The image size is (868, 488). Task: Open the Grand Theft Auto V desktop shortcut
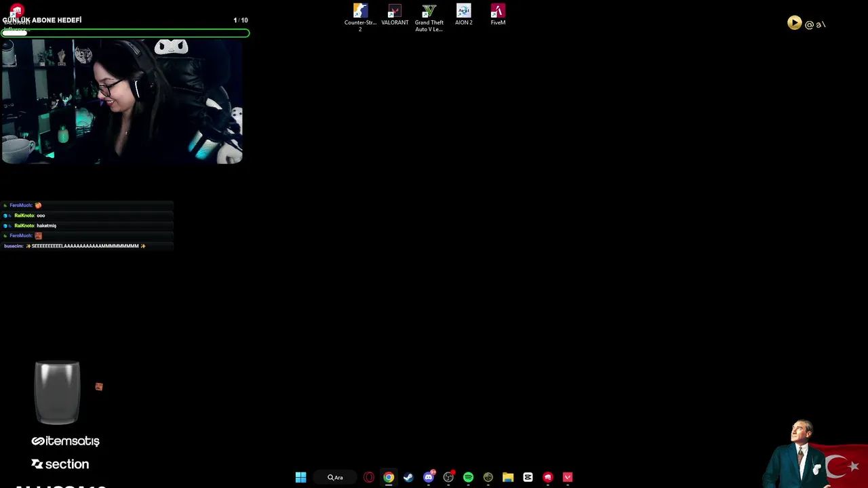coord(429,18)
